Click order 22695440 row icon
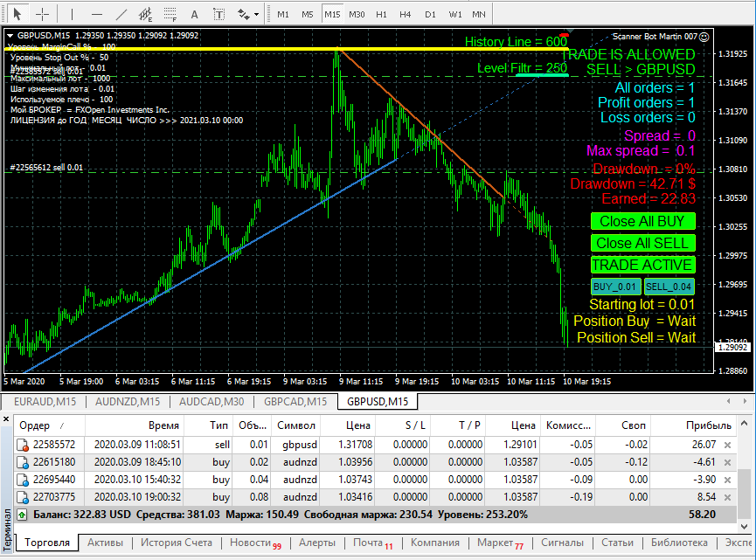 click(x=22, y=480)
